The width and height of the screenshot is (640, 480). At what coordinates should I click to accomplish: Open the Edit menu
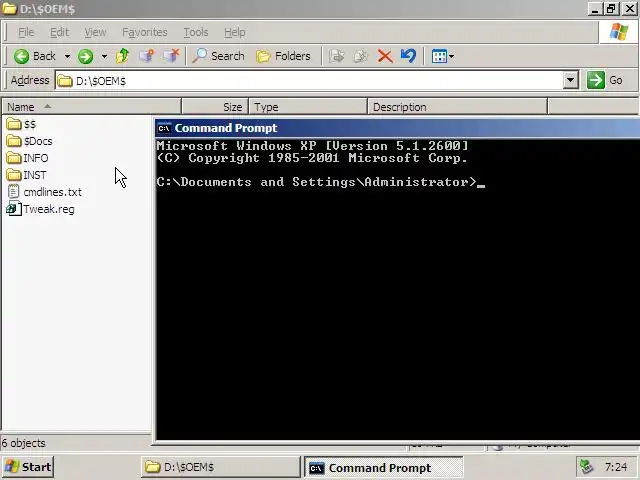[x=60, y=32]
